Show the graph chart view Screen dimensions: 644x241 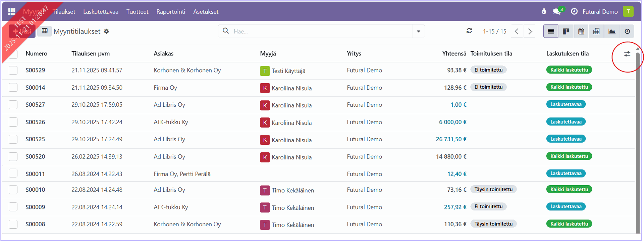tap(612, 31)
